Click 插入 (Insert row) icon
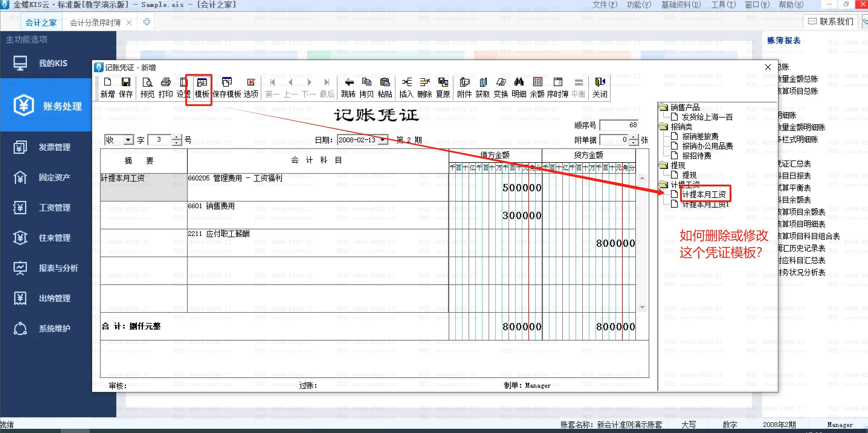This screenshot has width=868, height=433. tap(406, 88)
